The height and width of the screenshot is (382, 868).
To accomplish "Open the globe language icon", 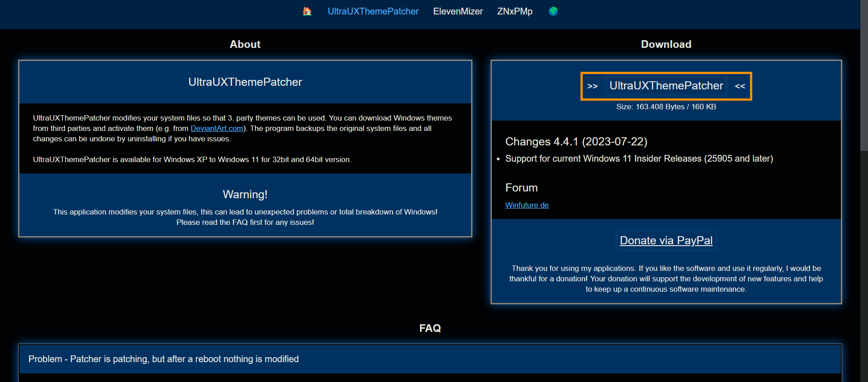I will 553,11.
